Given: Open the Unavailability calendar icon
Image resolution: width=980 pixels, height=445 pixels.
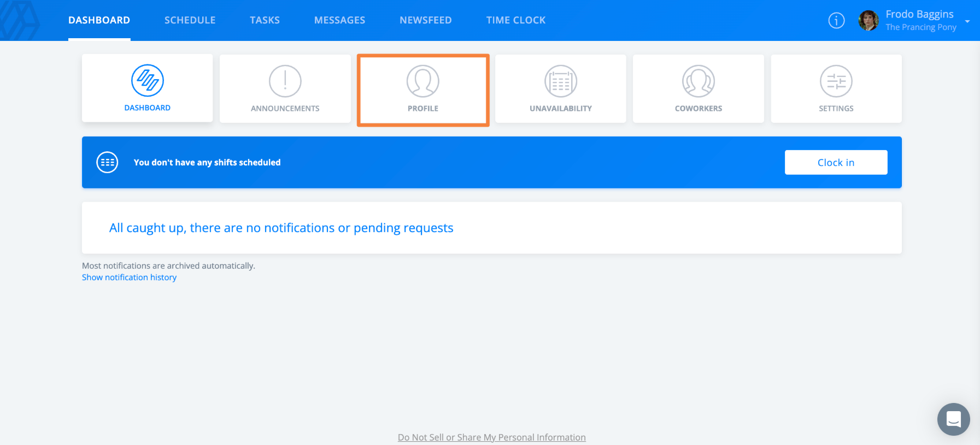Looking at the screenshot, I should (x=561, y=81).
